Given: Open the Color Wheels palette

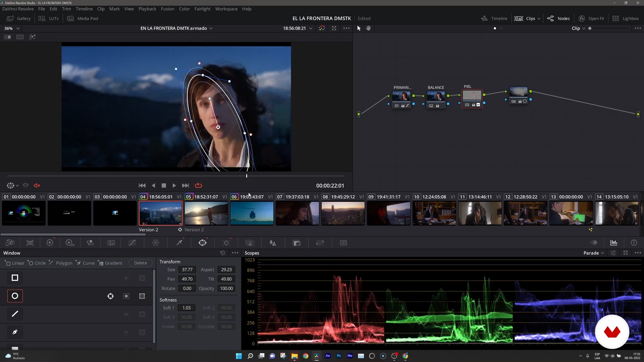Looking at the screenshot, I should tap(50, 243).
